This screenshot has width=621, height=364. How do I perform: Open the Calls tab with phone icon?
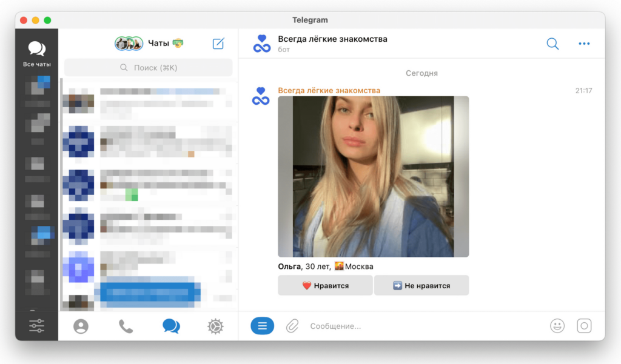126,326
